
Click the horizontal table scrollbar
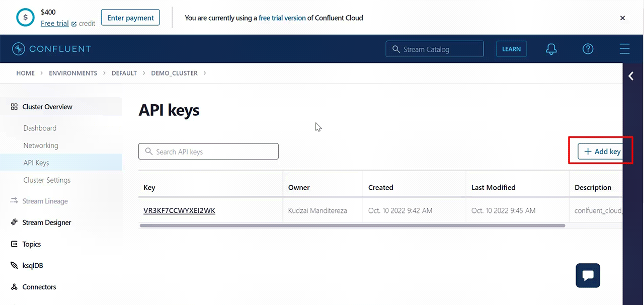tap(352, 225)
